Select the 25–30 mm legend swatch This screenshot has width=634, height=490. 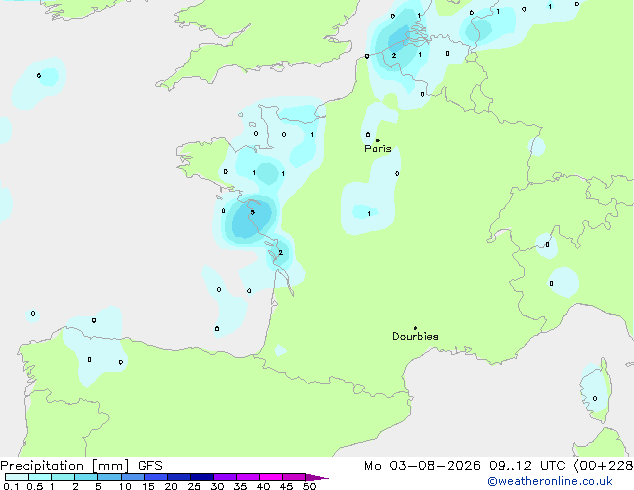202,477
